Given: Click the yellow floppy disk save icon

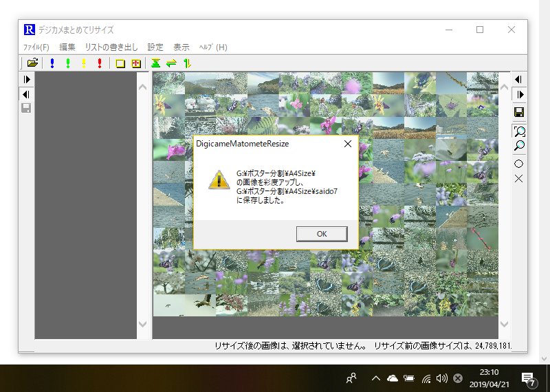Looking at the screenshot, I should tap(519, 112).
